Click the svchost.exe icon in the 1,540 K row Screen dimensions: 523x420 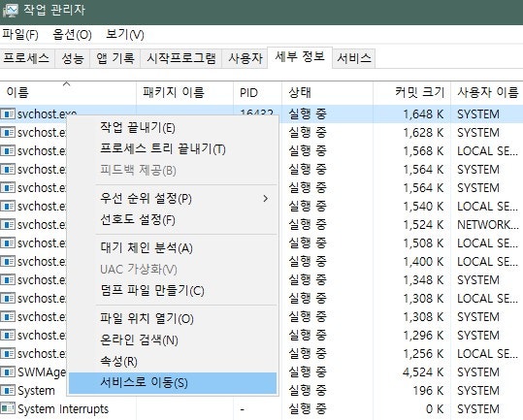[x=8, y=206]
